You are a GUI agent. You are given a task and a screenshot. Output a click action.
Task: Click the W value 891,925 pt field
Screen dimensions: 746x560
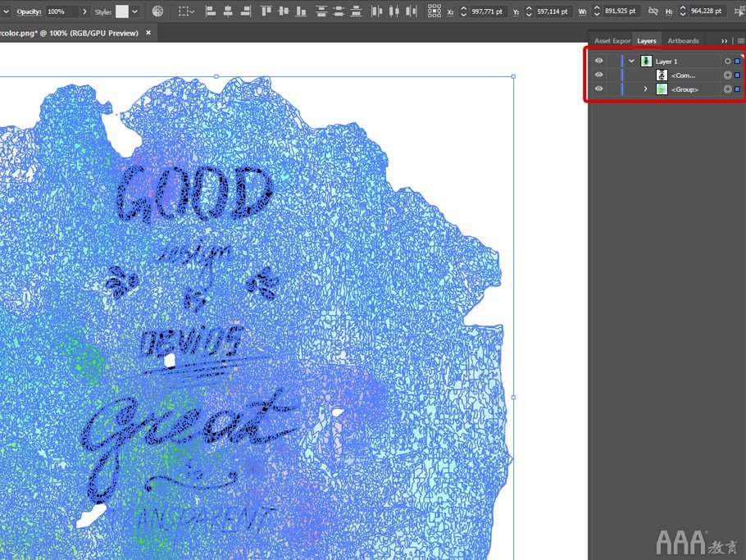point(621,11)
